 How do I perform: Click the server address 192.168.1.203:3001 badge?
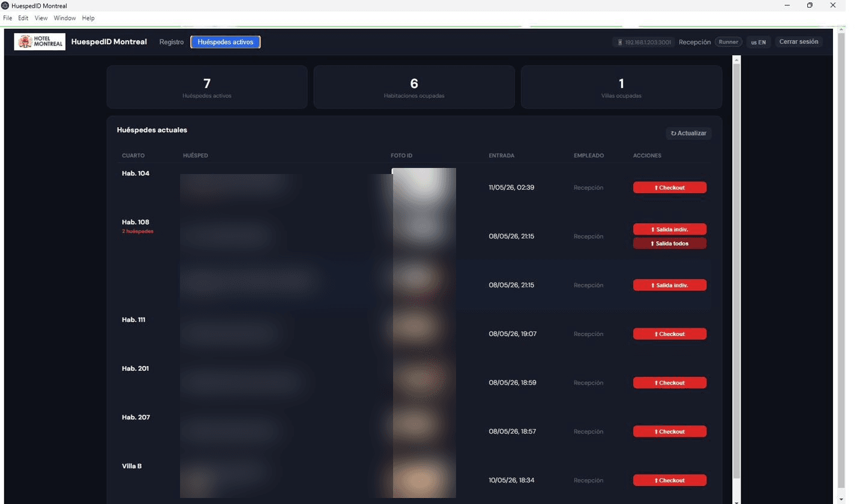click(644, 42)
